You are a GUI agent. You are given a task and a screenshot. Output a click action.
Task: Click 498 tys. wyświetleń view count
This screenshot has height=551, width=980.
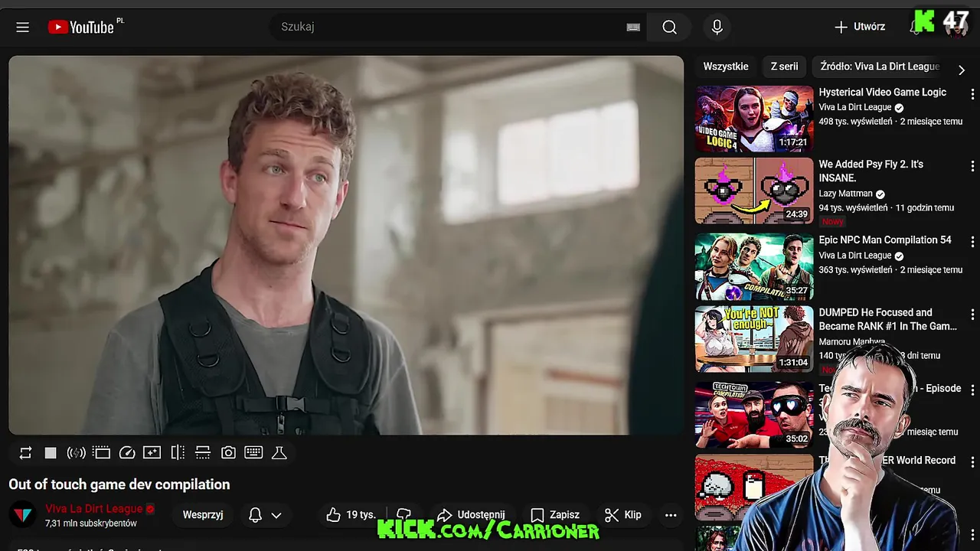855,122
